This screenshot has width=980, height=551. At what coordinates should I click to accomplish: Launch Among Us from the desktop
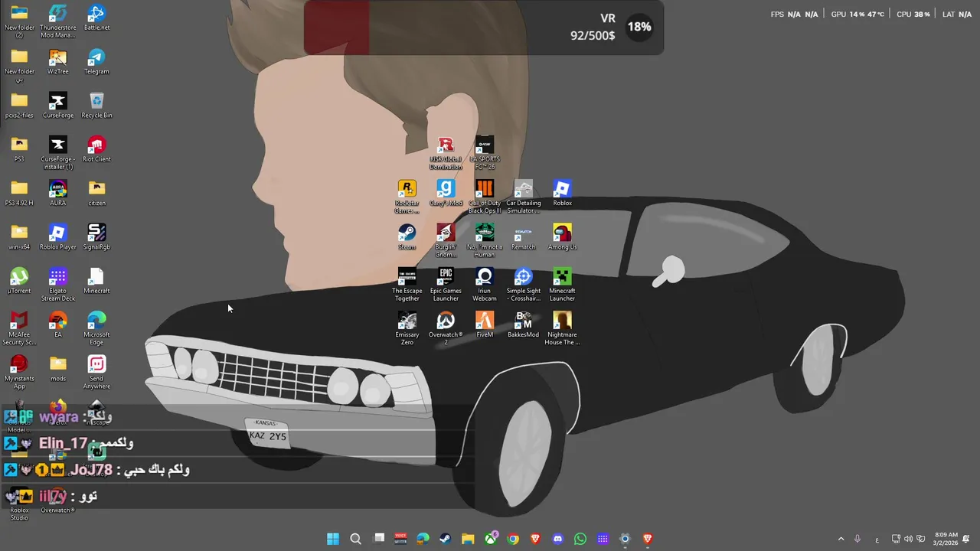click(562, 236)
